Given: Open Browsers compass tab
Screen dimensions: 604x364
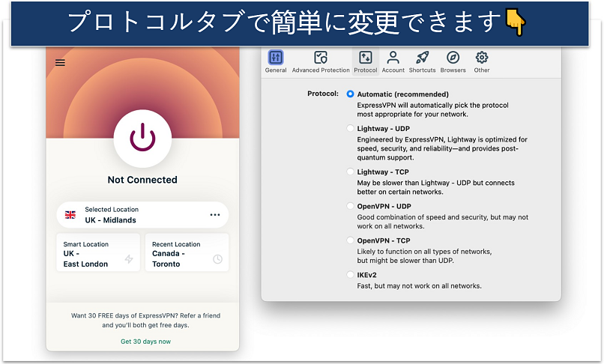Looking at the screenshot, I should tap(453, 61).
